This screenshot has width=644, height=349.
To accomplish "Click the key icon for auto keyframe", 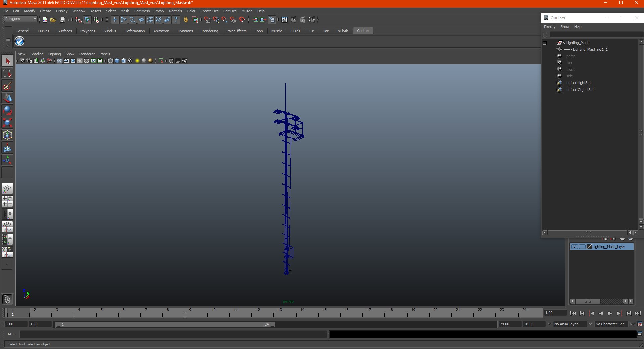I will tap(633, 324).
